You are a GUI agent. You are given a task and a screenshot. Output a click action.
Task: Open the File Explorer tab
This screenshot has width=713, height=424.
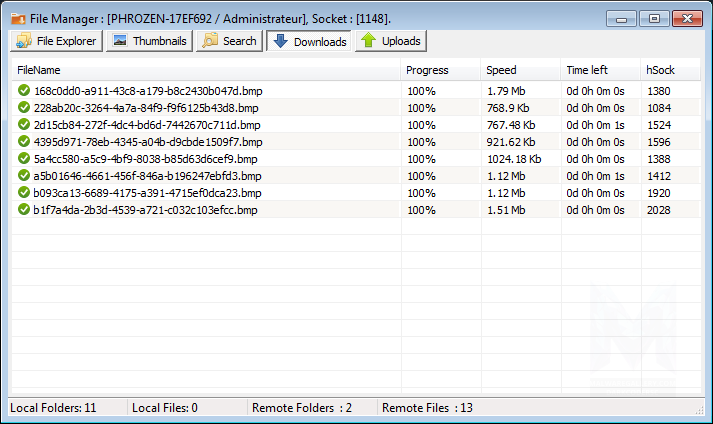point(56,41)
